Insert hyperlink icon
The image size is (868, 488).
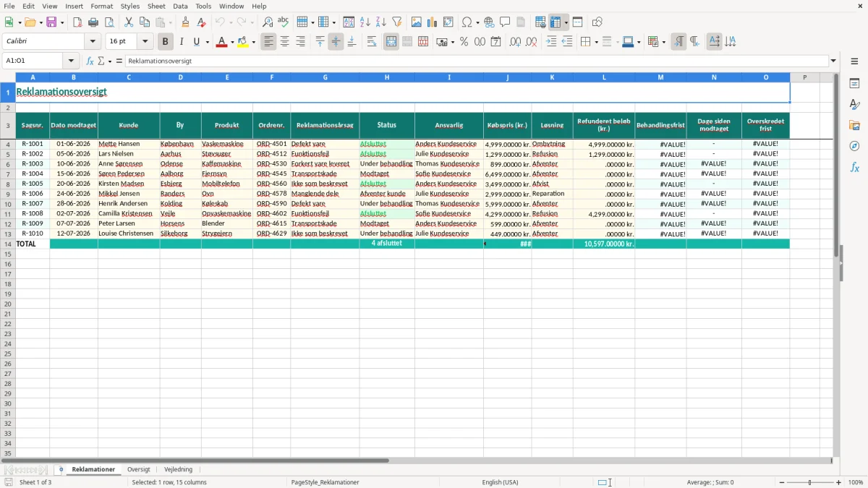pos(489,22)
